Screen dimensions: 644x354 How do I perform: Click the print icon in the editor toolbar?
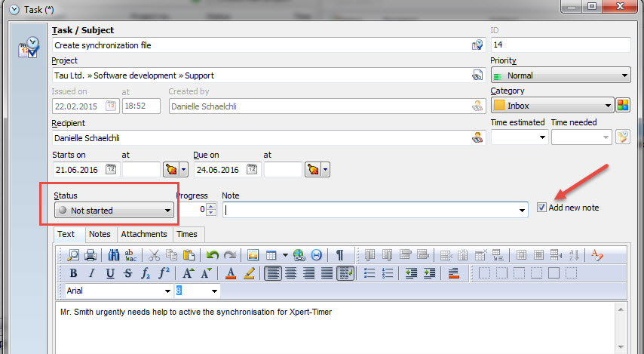(90, 255)
